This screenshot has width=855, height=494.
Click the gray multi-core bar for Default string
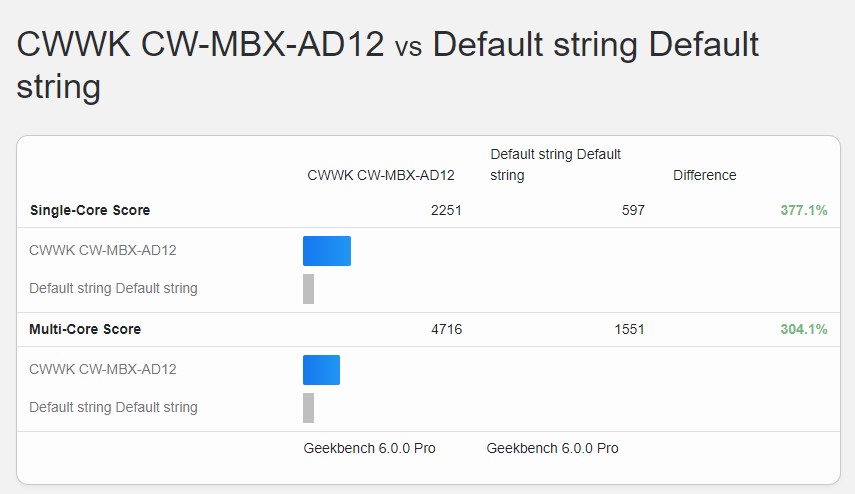point(309,408)
